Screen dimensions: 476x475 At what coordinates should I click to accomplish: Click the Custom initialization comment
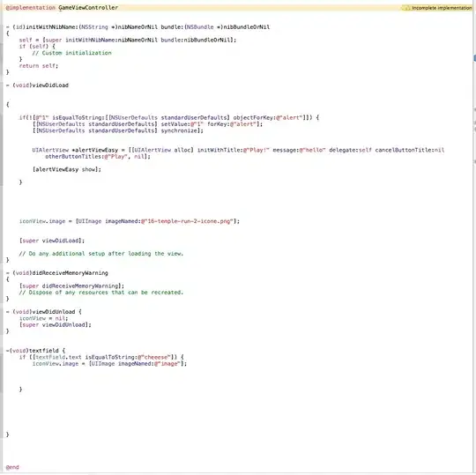[72, 53]
